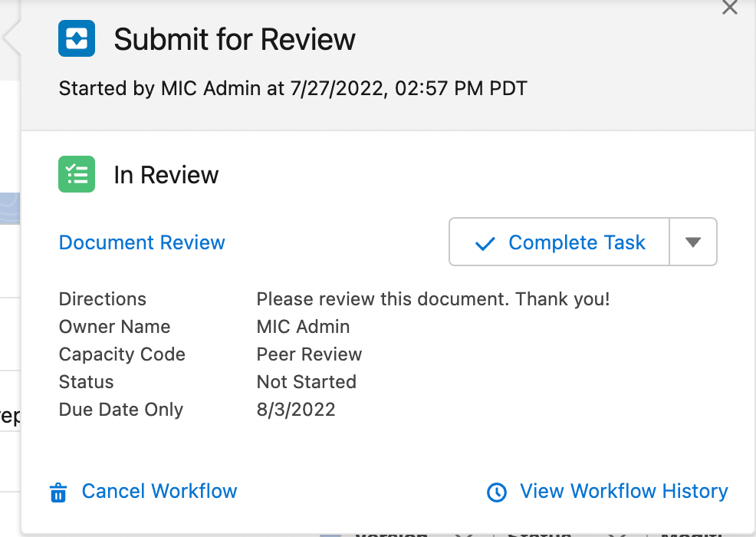
Task: Click the Started by MIC Admin timestamp line
Action: tap(293, 88)
